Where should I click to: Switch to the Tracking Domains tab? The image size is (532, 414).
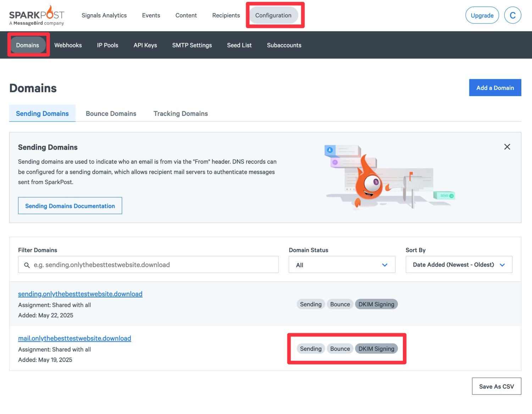(181, 113)
